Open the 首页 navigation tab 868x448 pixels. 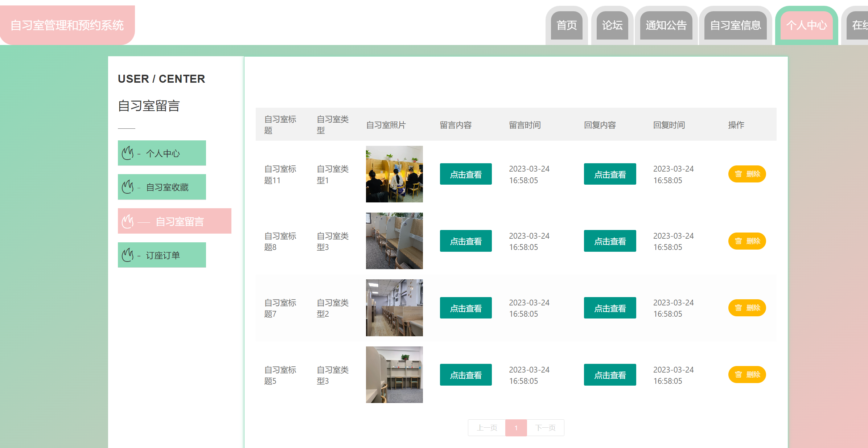point(566,25)
